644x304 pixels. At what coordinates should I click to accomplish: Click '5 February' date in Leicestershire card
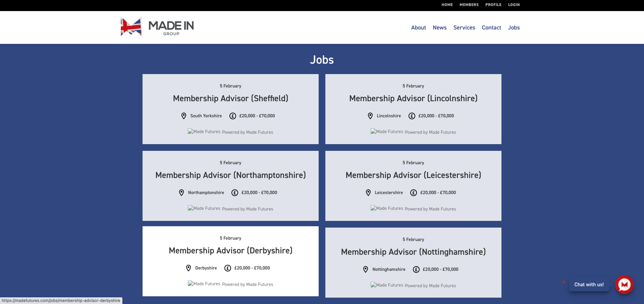(x=413, y=163)
